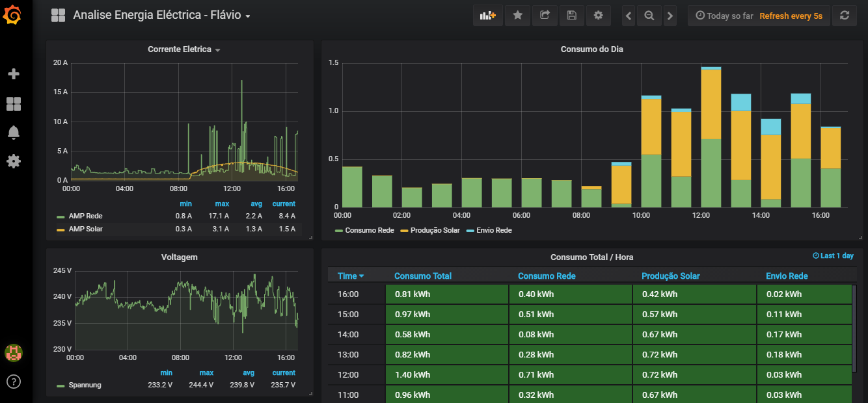Click the Grafana logo icon
Viewport: 868px width, 403px height.
pyautogui.click(x=13, y=14)
